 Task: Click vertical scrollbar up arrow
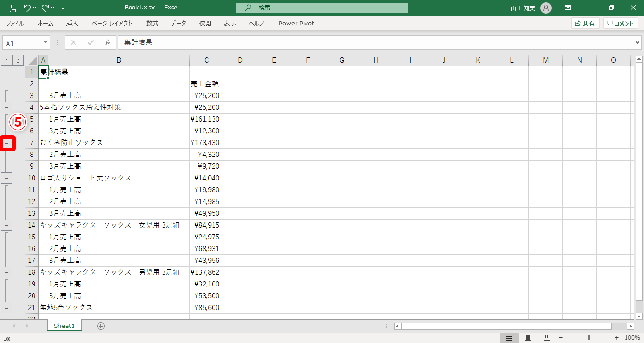pos(639,59)
